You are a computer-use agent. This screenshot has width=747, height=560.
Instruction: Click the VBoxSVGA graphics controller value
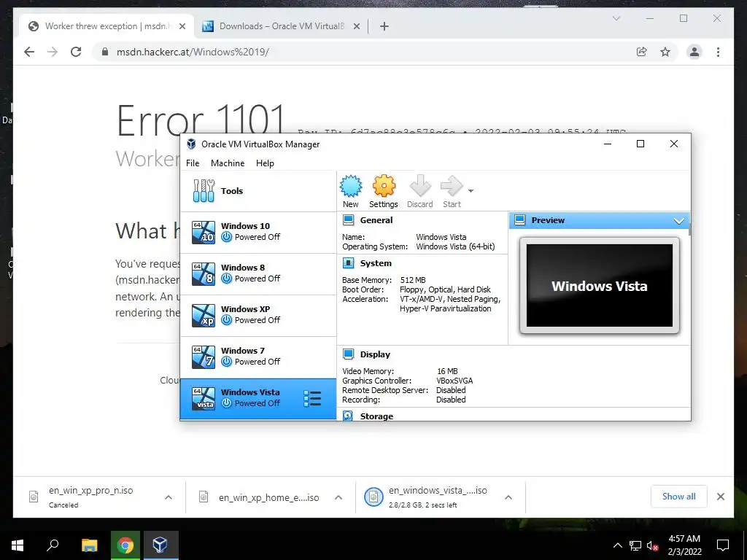[x=454, y=381]
